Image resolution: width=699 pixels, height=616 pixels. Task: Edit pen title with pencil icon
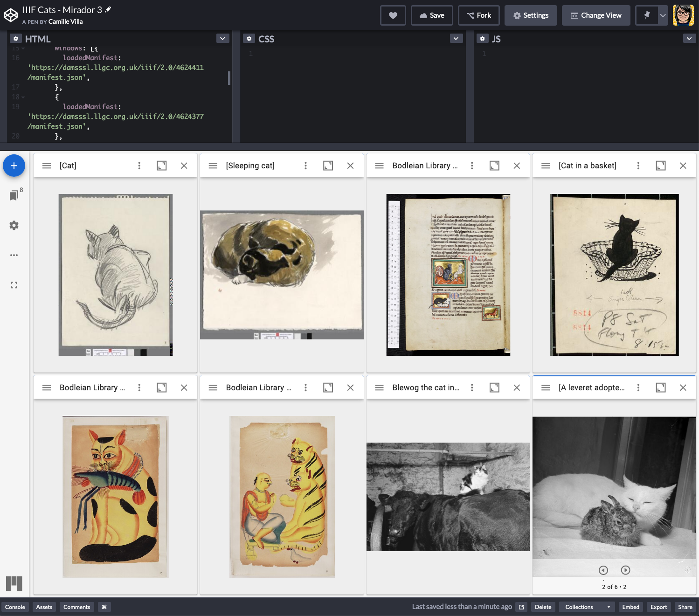tap(108, 9)
